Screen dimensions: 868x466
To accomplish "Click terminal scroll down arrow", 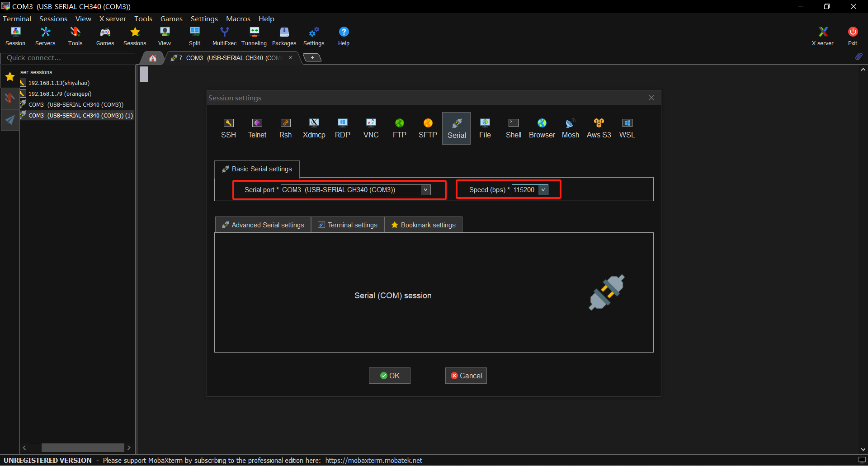I will pyautogui.click(x=863, y=449).
